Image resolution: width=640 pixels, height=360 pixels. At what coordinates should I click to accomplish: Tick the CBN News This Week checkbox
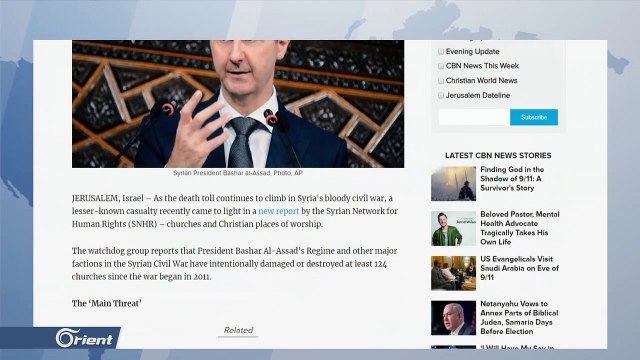[x=441, y=66]
